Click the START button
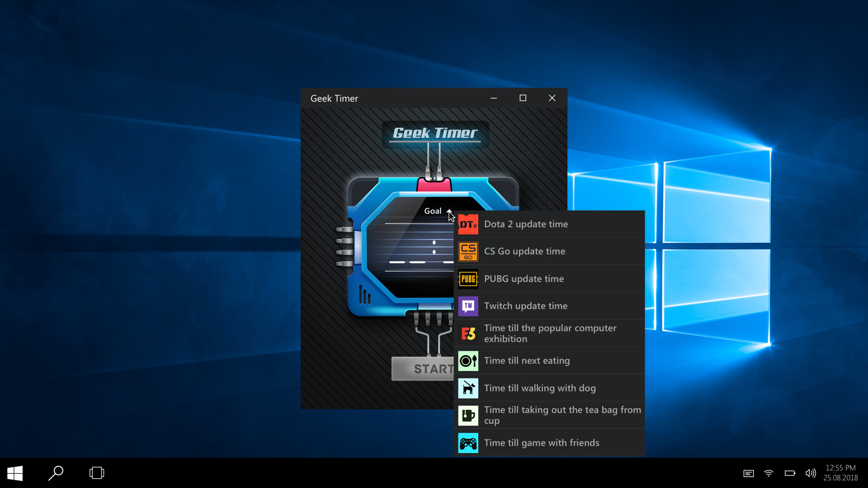The width and height of the screenshot is (868, 488). [425, 368]
